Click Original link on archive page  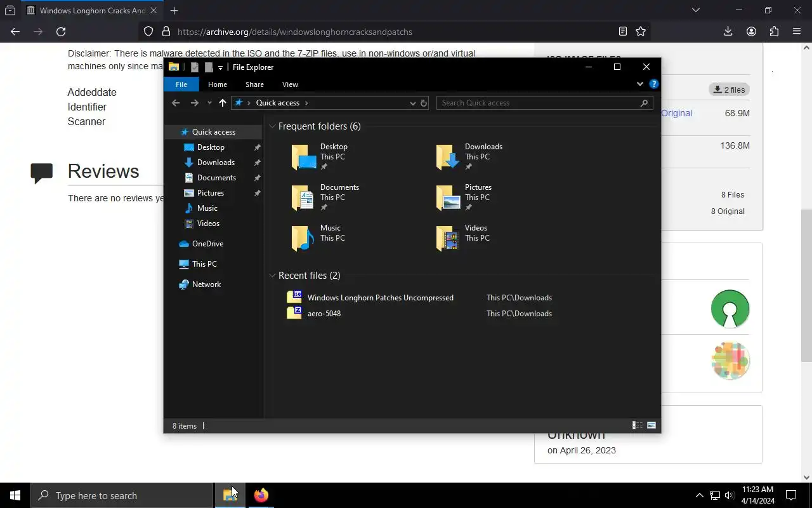676,113
